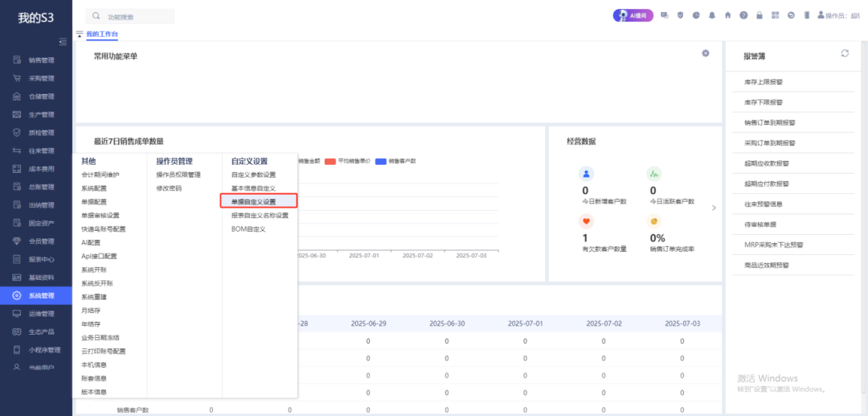The width and height of the screenshot is (868, 416).
Task: Open the 往来管理 arrows icon
Action: (x=17, y=150)
